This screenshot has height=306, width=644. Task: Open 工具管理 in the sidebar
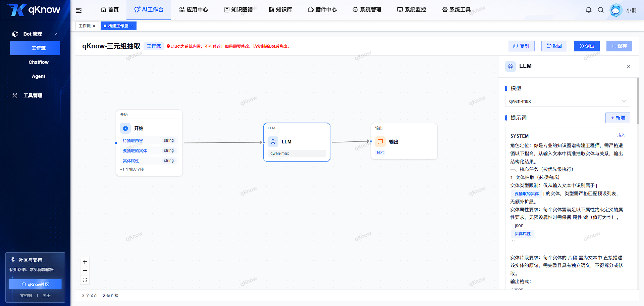tap(33, 95)
